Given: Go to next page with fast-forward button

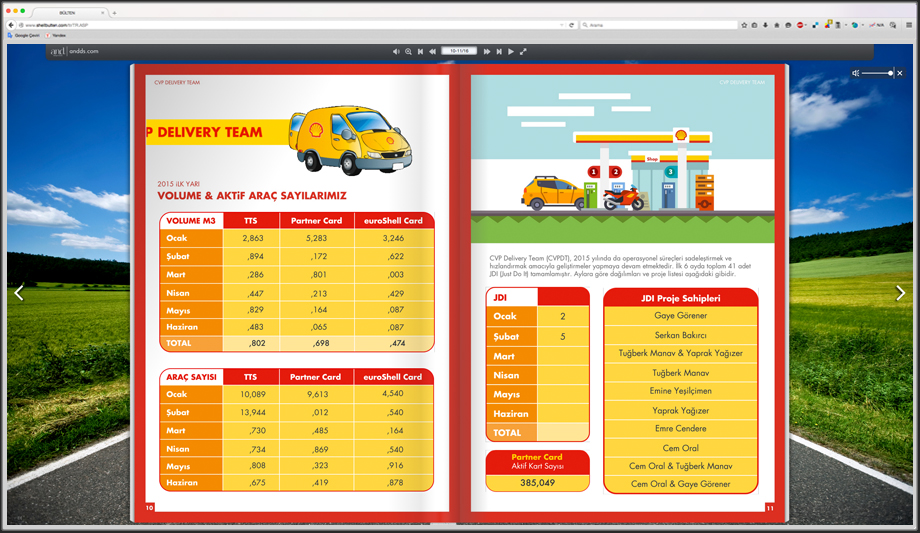Looking at the screenshot, I should click(486, 52).
